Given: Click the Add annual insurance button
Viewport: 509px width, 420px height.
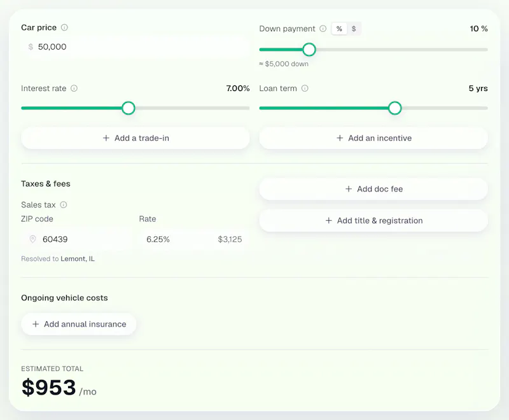Looking at the screenshot, I should coord(78,324).
